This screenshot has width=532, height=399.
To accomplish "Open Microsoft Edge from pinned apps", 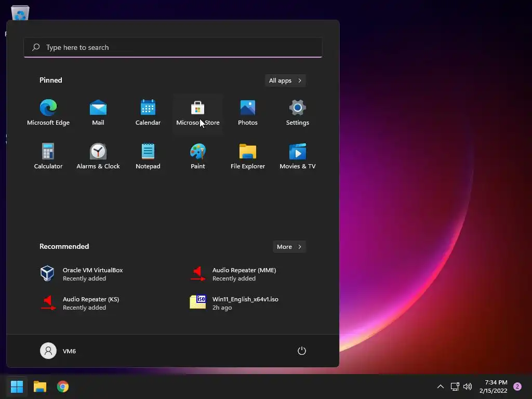I will (48, 113).
